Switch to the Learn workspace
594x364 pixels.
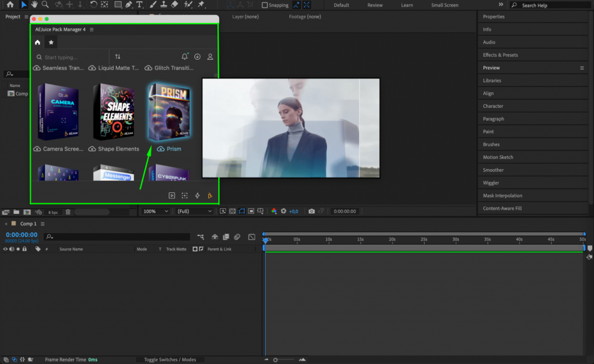click(x=406, y=5)
